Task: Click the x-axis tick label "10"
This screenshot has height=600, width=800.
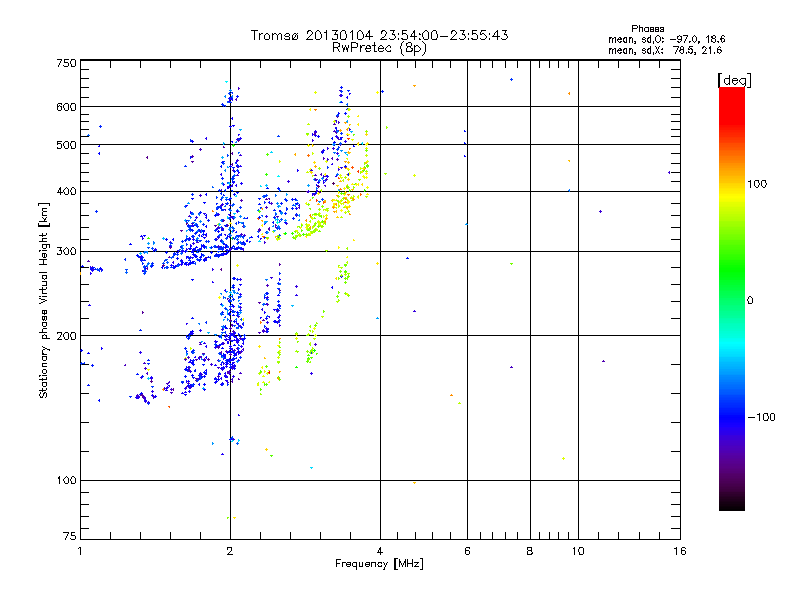Action: point(578,551)
